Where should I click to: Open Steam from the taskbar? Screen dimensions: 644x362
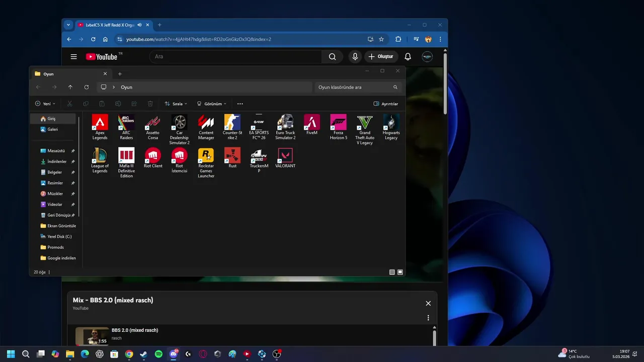point(144,354)
